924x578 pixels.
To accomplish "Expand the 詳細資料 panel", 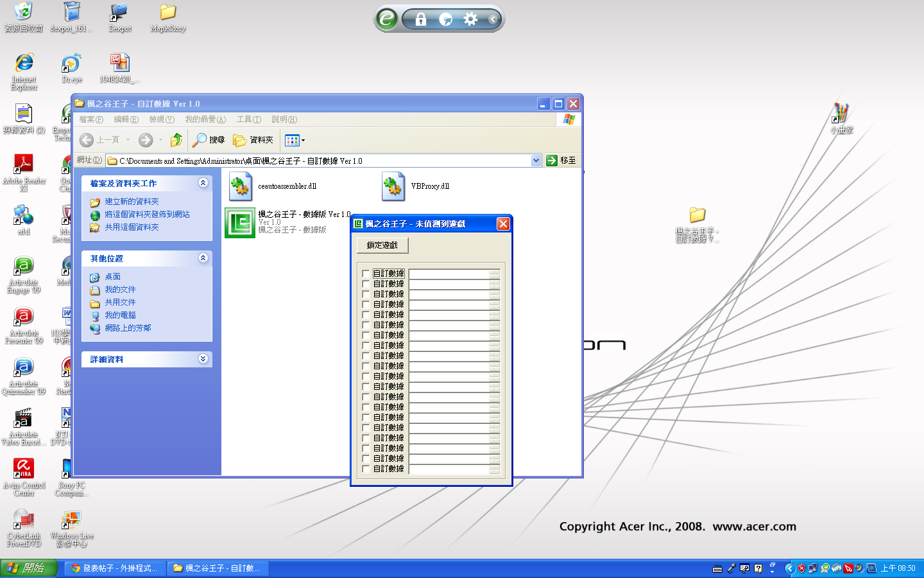I will pos(203,359).
